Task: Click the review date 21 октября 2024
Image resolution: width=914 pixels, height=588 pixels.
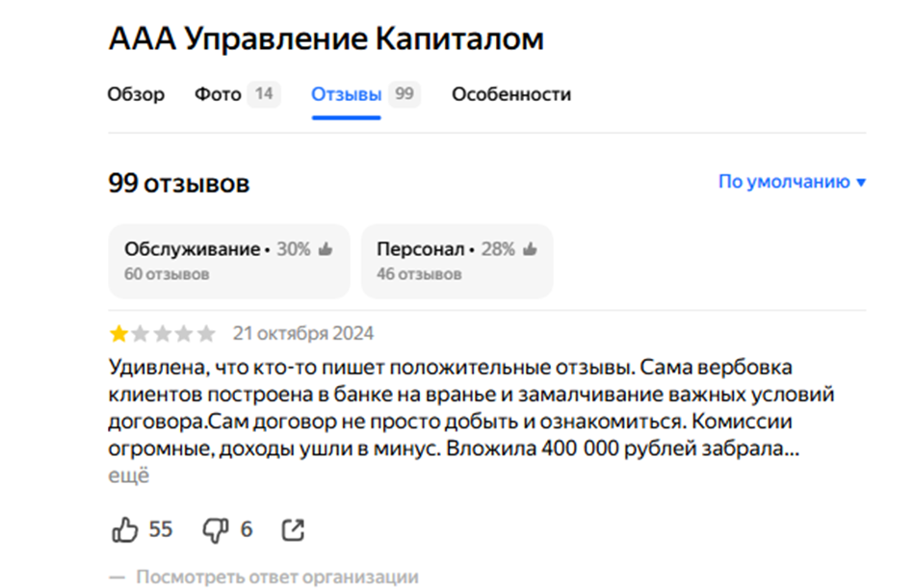Action: pyautogui.click(x=303, y=333)
